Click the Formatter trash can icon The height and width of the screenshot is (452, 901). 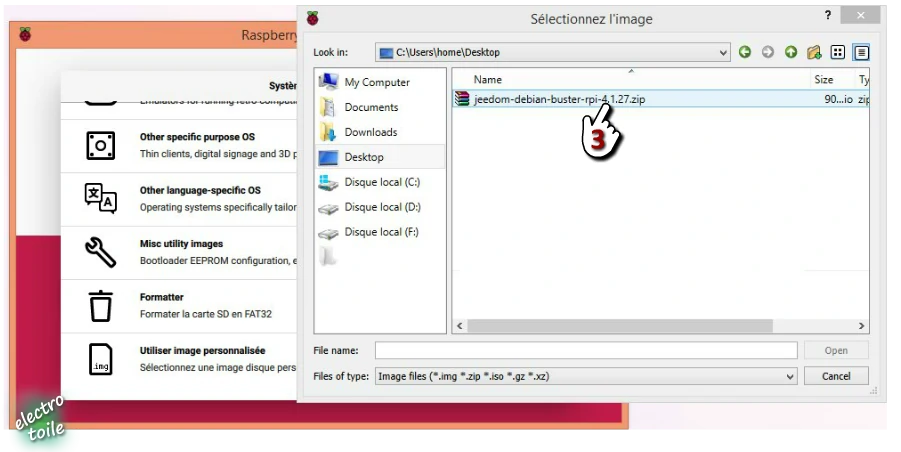[x=101, y=306]
